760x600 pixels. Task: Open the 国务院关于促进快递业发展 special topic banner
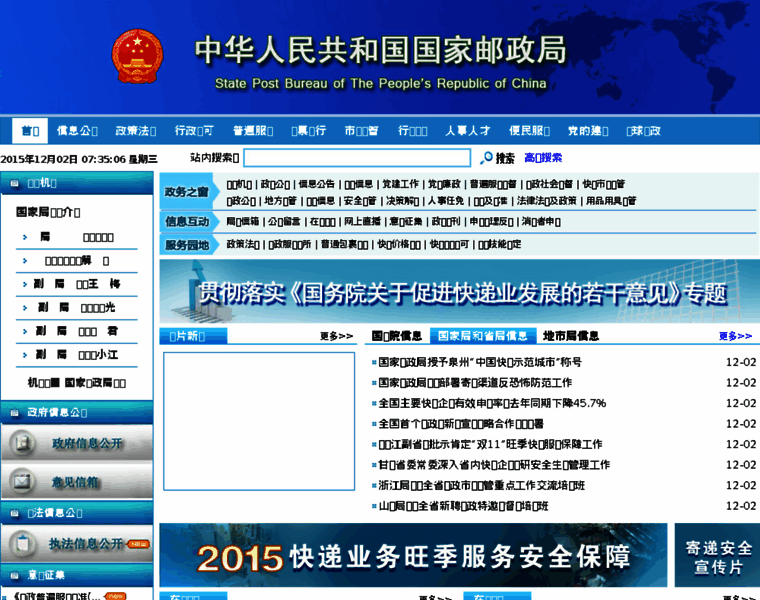[459, 292]
